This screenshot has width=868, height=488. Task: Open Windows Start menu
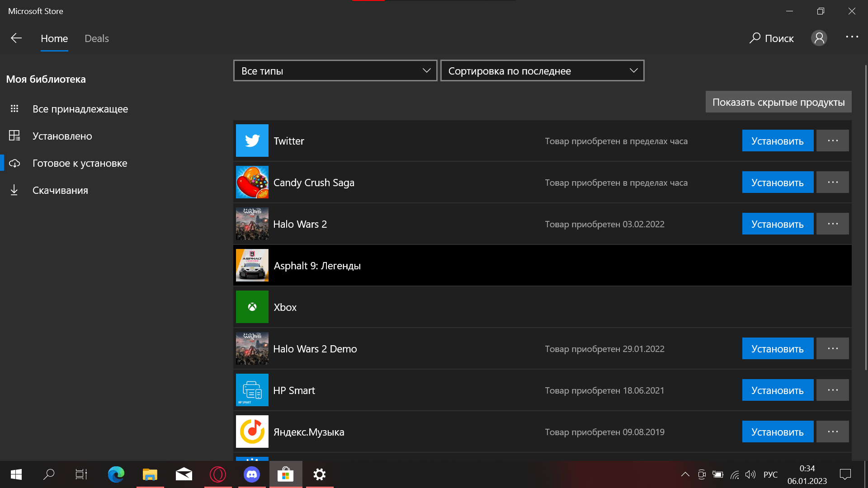click(16, 474)
